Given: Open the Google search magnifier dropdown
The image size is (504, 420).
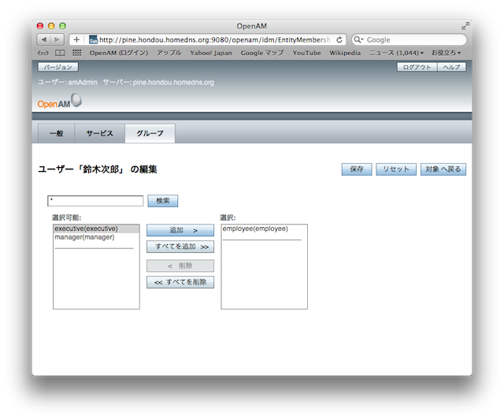Looking at the screenshot, I should [x=358, y=39].
